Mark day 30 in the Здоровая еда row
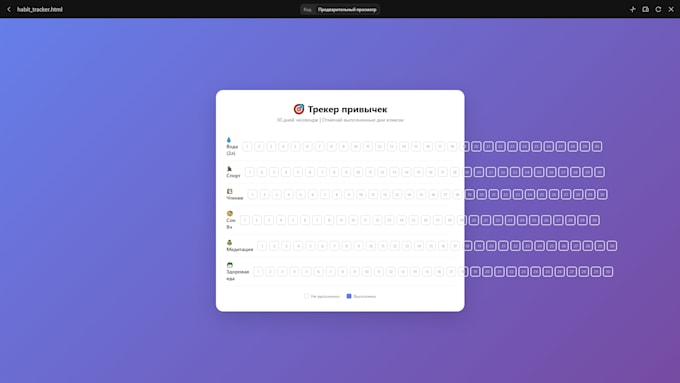This screenshot has height=383, width=680. (x=608, y=272)
